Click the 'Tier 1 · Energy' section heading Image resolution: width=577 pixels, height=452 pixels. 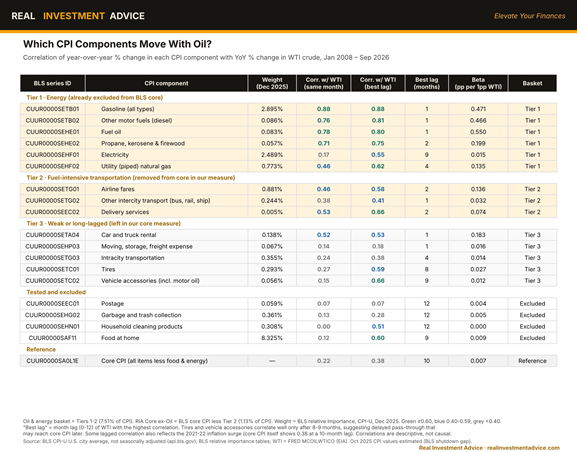[95, 98]
